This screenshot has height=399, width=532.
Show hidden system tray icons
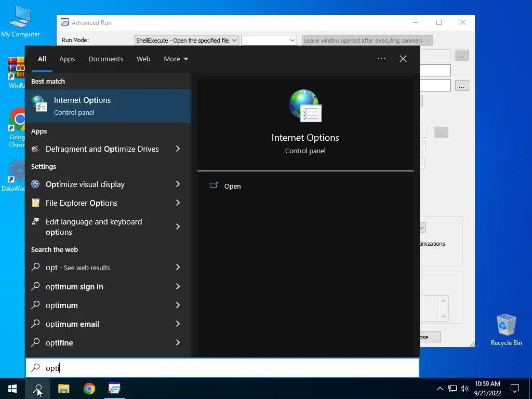point(440,389)
